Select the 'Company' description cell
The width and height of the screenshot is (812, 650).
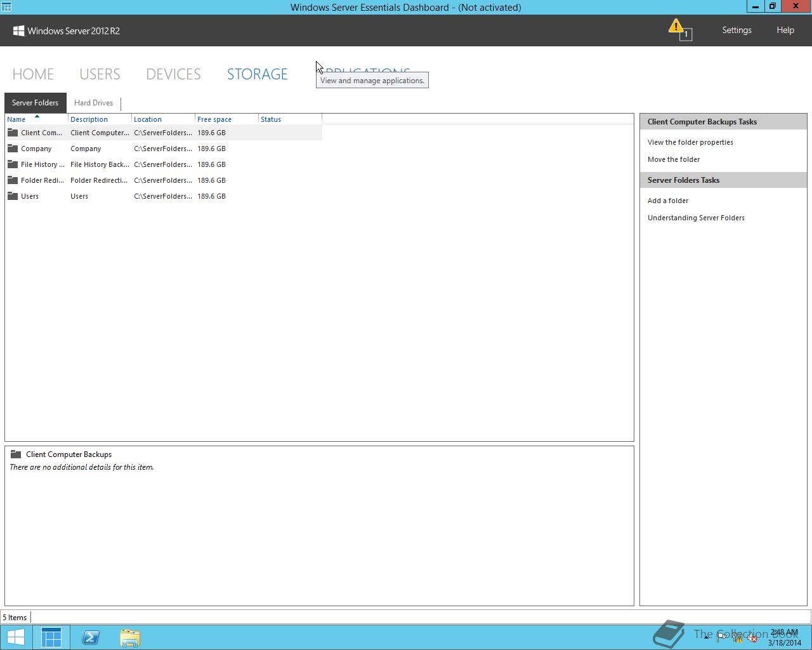[86, 149]
